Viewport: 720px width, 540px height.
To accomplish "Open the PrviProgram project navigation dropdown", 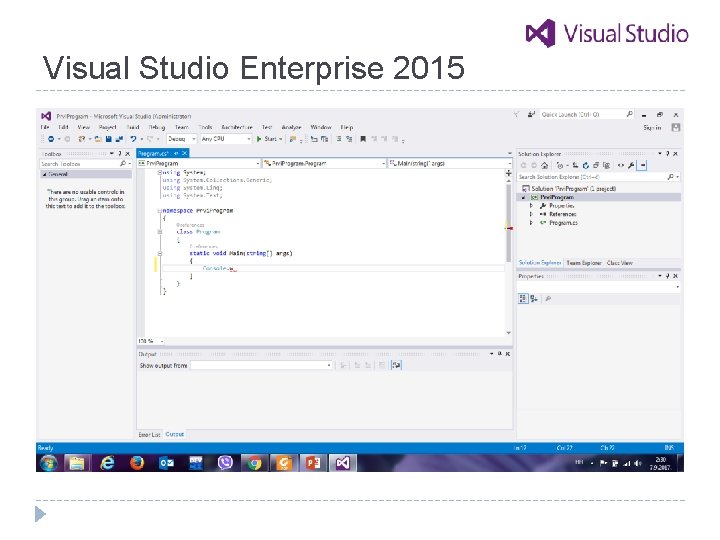I will click(199, 163).
